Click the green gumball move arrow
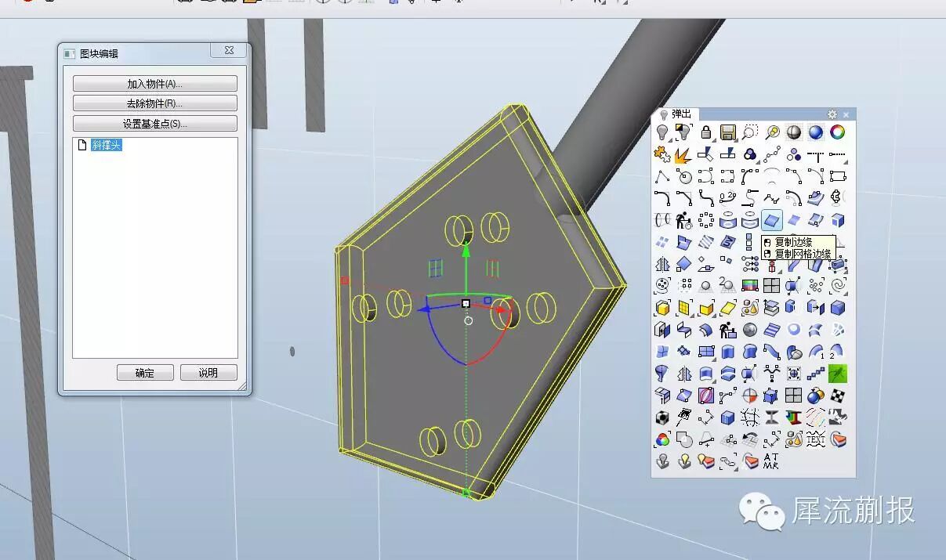This screenshot has width=946, height=560. coord(466,251)
